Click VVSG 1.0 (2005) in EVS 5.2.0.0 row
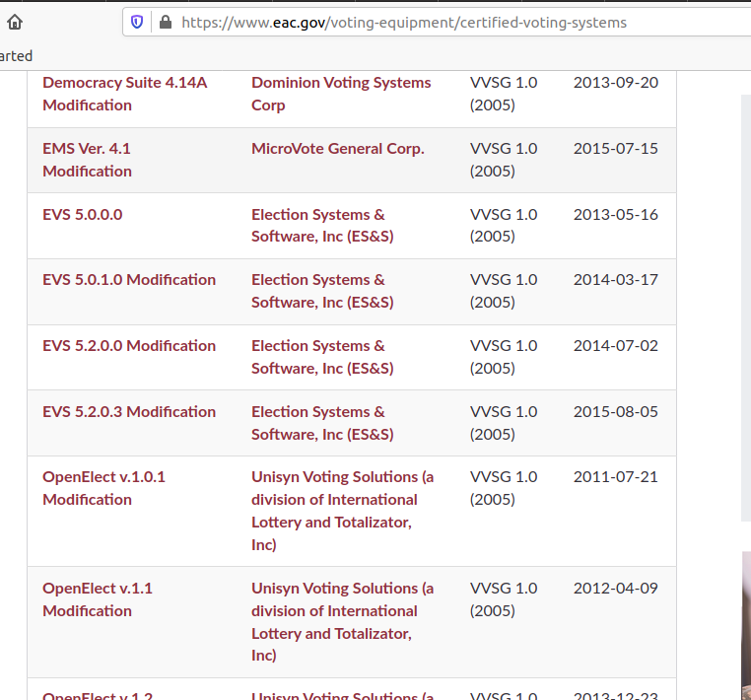This screenshot has height=700, width=751. (504, 357)
